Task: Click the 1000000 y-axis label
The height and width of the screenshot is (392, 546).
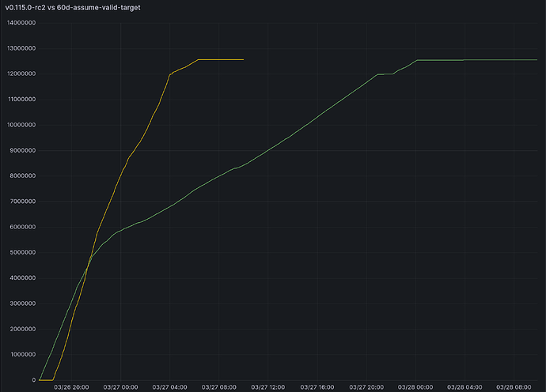Action: click(23, 354)
